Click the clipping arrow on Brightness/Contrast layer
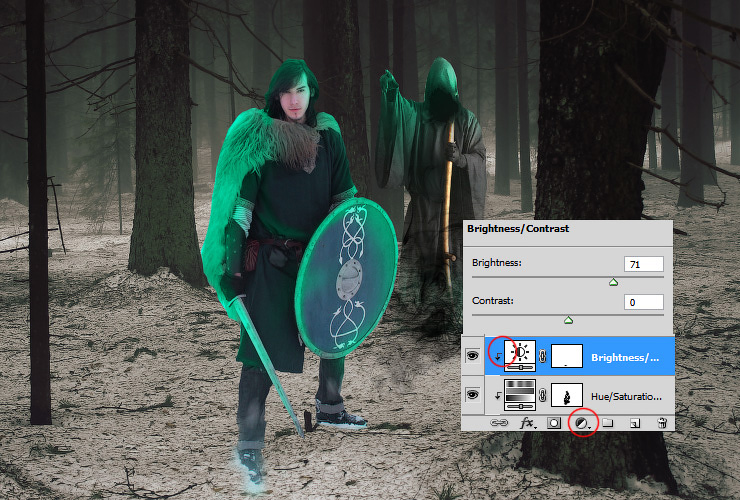Image resolution: width=740 pixels, height=500 pixels. click(498, 356)
